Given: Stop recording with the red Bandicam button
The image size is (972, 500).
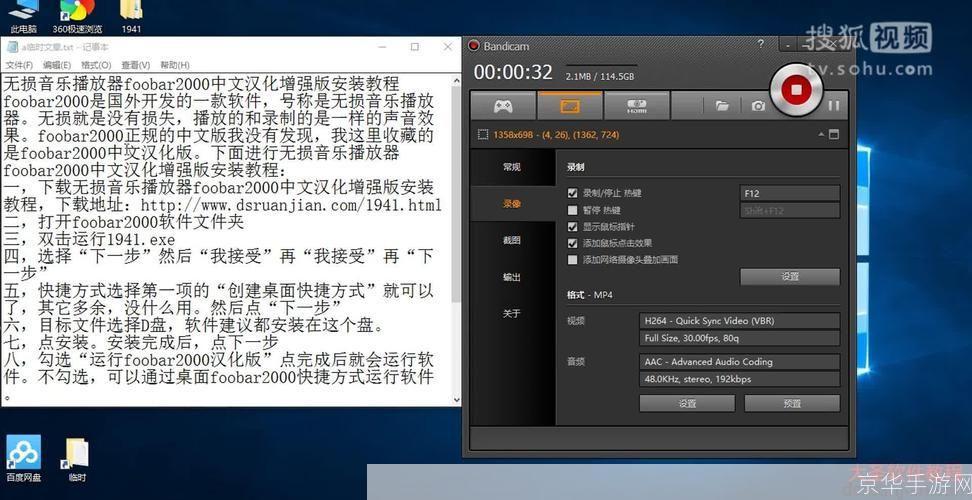Looking at the screenshot, I should pyautogui.click(x=796, y=91).
